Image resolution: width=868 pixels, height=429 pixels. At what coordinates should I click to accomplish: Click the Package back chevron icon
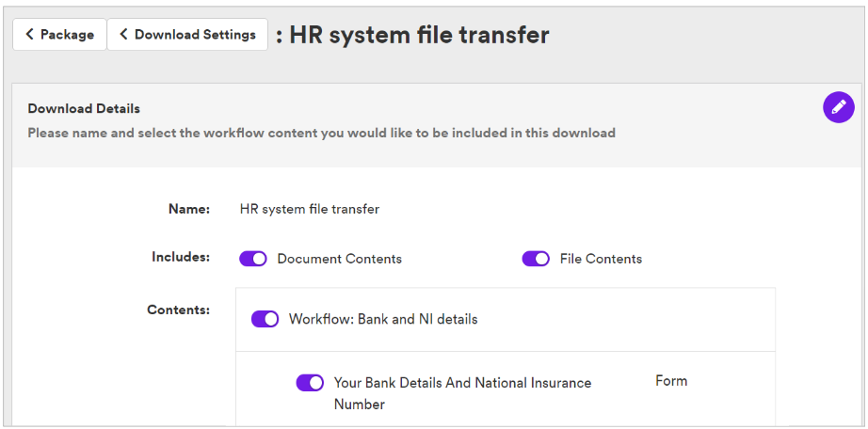pos(30,34)
